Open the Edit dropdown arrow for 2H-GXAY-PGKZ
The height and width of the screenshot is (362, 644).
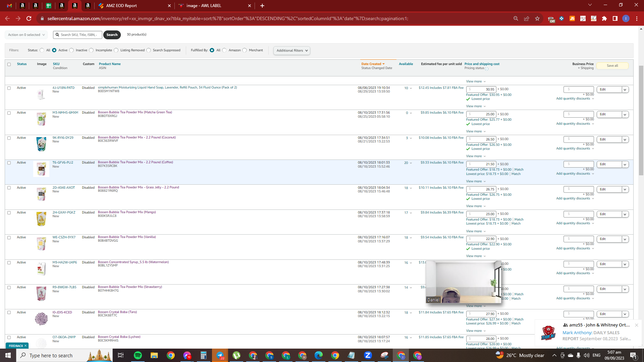point(625,214)
